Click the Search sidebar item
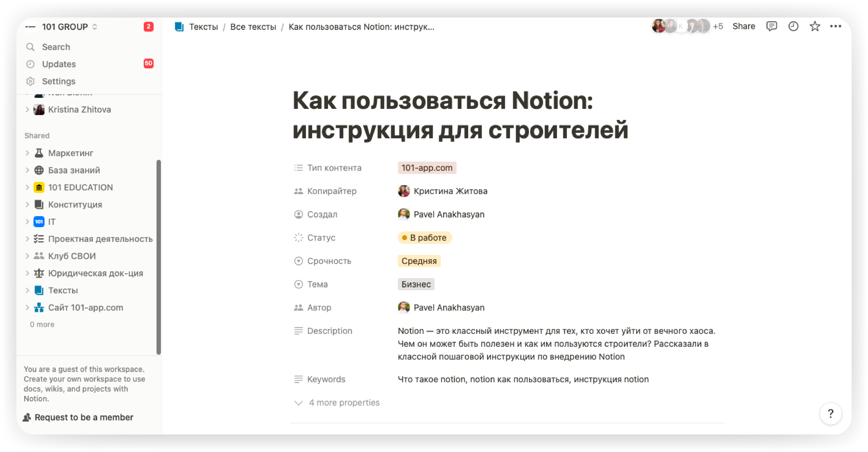Viewport: 868px width, 452px height. point(56,47)
